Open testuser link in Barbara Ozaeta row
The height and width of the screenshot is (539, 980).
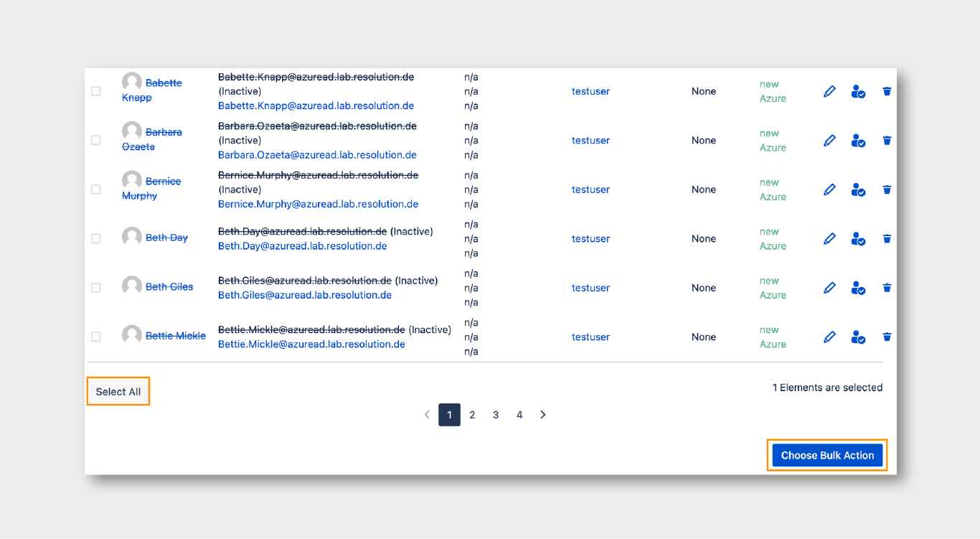click(x=590, y=141)
